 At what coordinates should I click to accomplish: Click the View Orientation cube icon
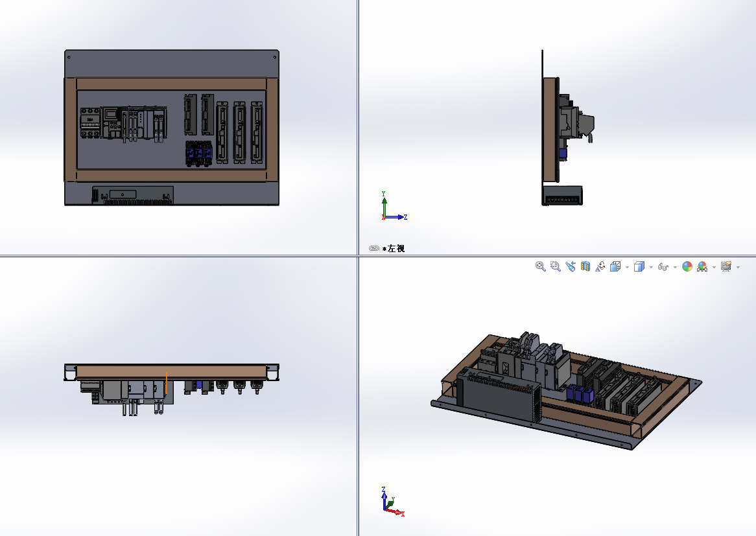(615, 266)
